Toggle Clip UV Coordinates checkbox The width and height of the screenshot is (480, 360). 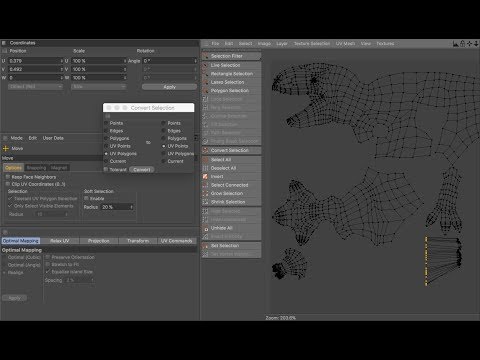pyautogui.click(x=8, y=184)
